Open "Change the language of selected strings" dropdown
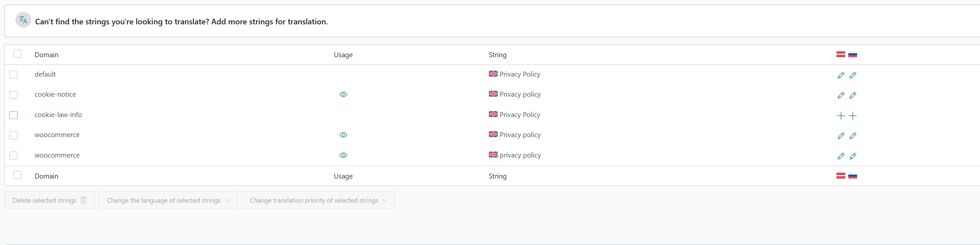The width and height of the screenshot is (980, 245). click(168, 200)
